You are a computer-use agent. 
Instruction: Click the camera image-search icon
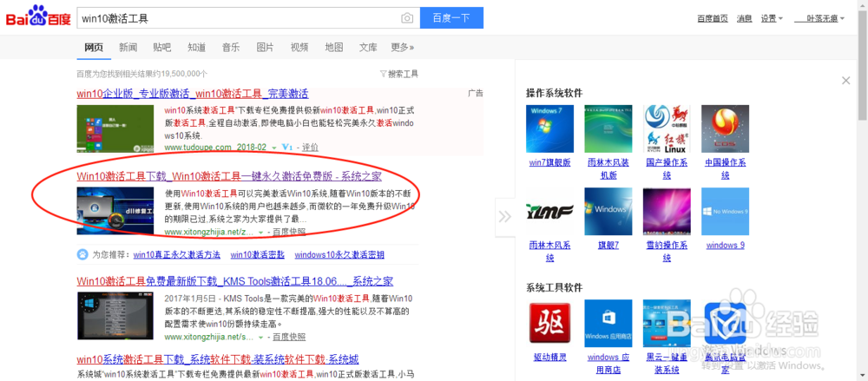pos(407,18)
